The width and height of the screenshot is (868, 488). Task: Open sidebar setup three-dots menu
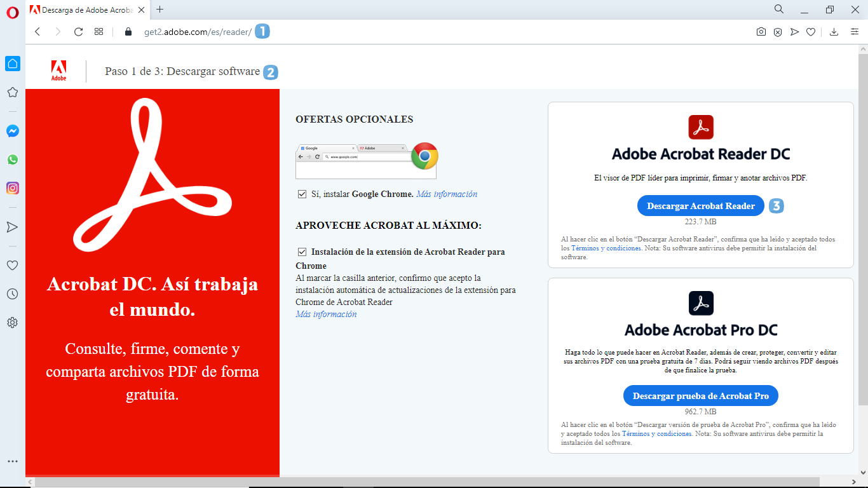pos(13,461)
